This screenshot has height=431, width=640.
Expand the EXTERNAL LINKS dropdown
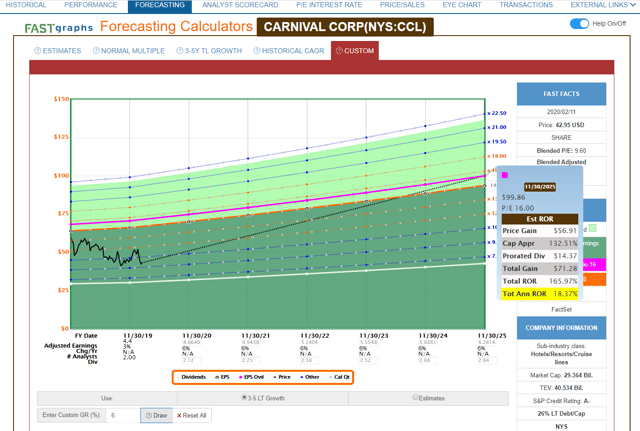pos(603,5)
